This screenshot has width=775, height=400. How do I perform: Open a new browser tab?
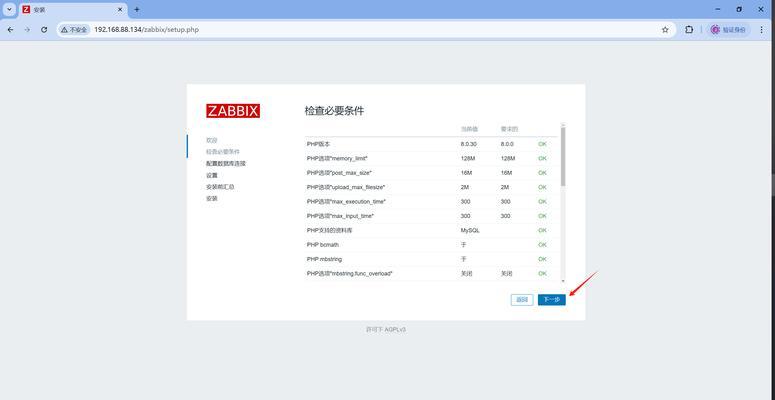coord(137,9)
